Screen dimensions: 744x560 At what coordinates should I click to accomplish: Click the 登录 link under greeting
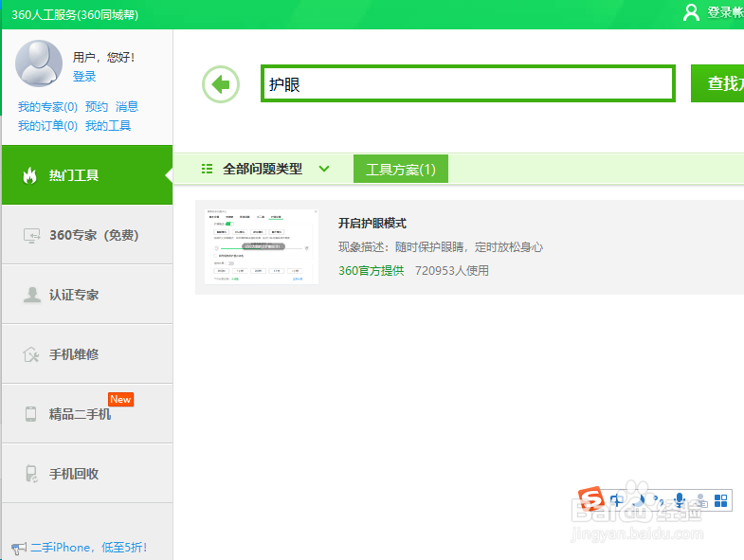coord(84,77)
